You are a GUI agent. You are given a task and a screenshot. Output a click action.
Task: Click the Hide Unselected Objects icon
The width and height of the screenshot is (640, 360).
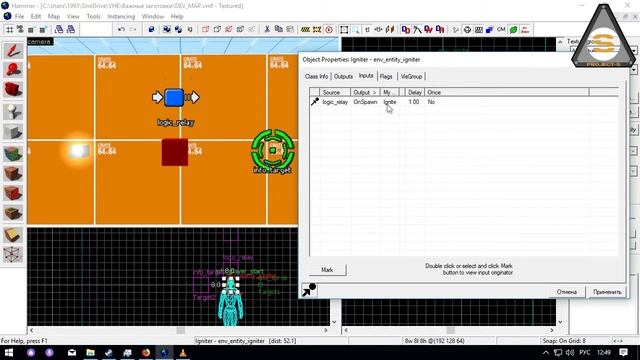pos(217,29)
